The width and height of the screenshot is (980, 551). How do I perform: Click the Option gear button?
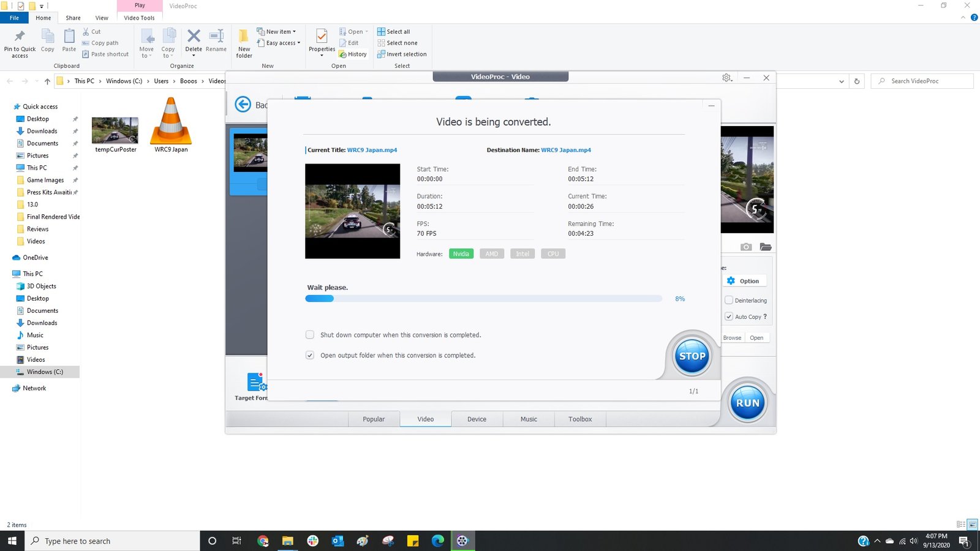pos(744,281)
